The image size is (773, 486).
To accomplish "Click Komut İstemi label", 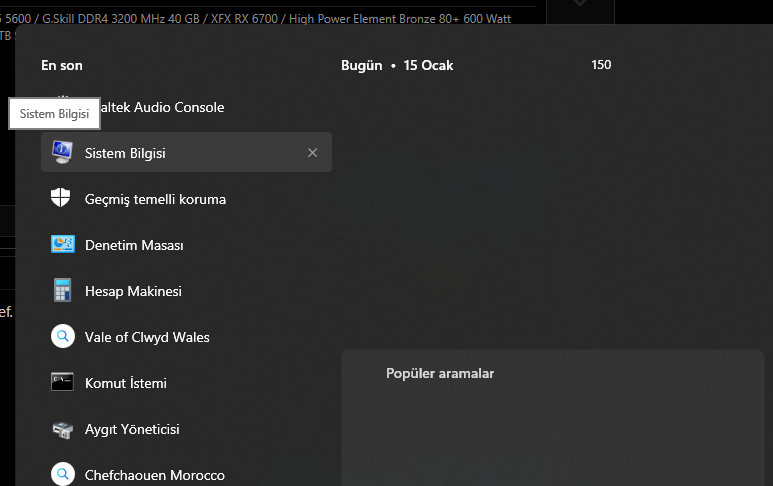I will (x=126, y=383).
